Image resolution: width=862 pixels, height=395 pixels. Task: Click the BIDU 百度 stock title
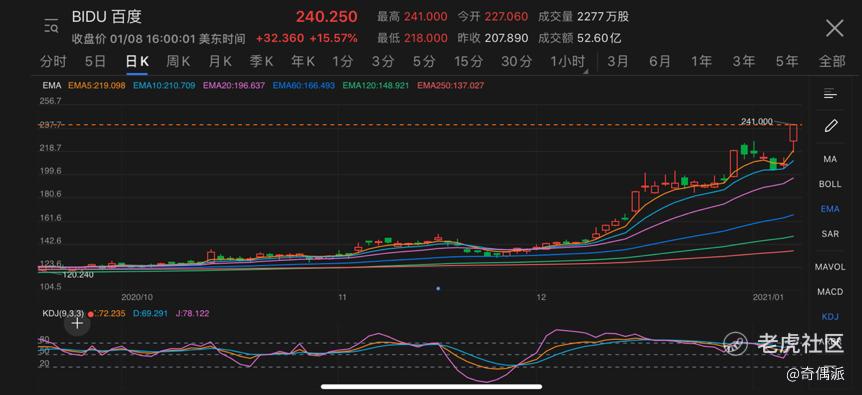pyautogui.click(x=107, y=16)
